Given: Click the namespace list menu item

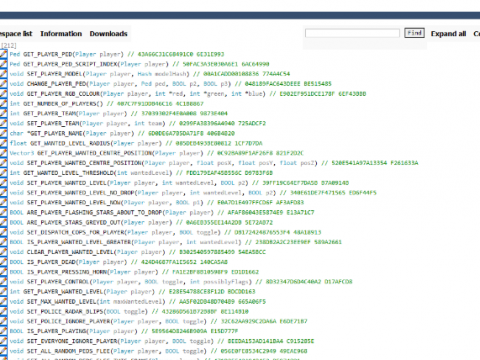Looking at the screenshot, I should tap(16, 34).
